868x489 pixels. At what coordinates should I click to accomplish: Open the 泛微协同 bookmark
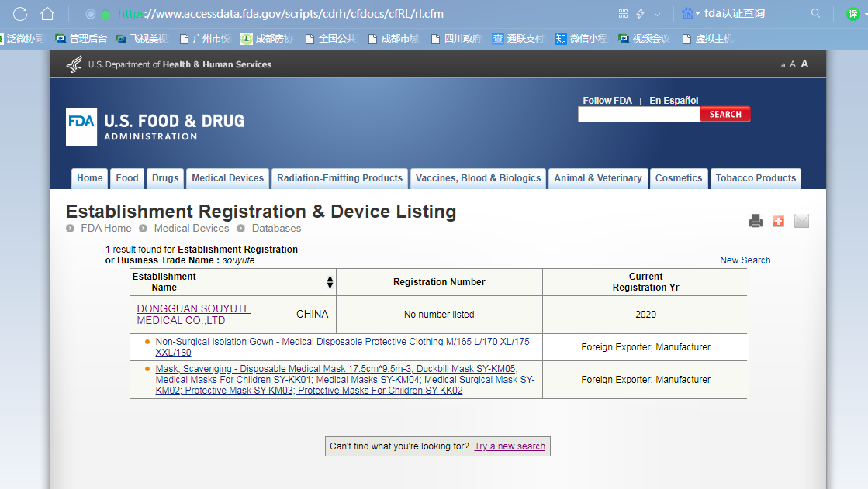click(x=22, y=38)
